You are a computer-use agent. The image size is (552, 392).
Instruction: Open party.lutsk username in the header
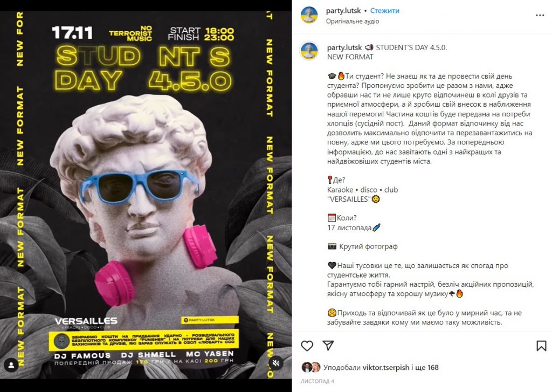click(343, 11)
